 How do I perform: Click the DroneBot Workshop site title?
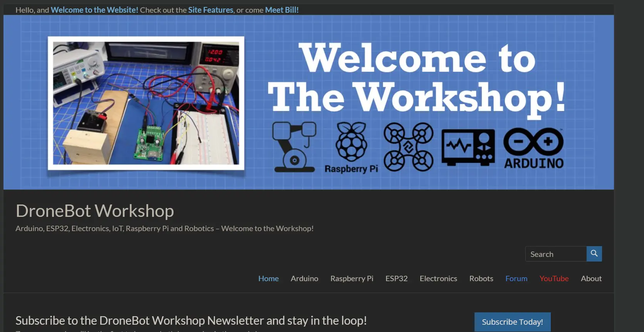95,211
